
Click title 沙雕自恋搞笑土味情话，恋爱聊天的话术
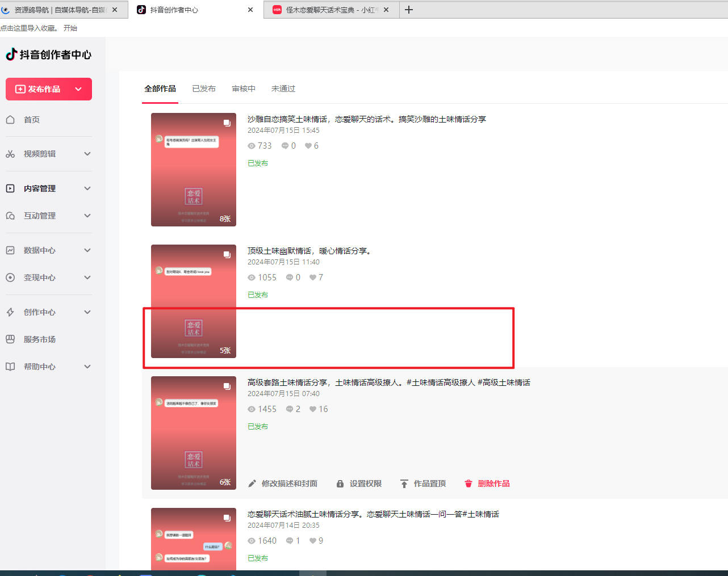coord(367,119)
